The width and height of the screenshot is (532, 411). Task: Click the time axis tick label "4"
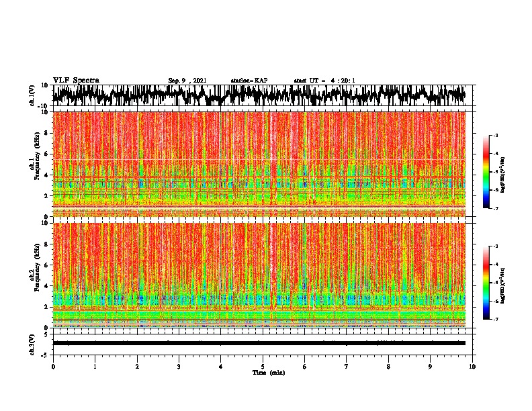[221, 367]
